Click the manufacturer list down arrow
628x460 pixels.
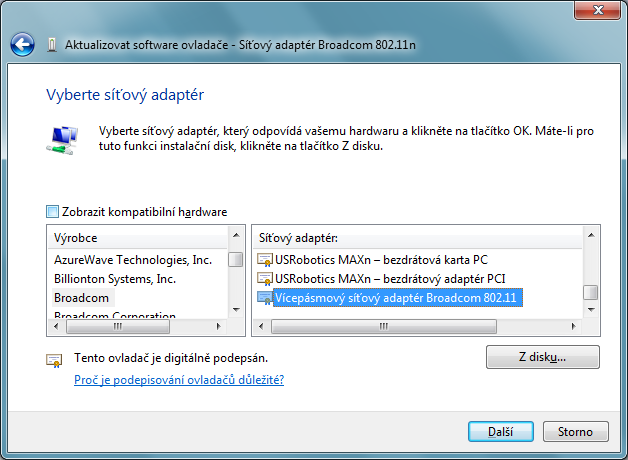[236, 310]
